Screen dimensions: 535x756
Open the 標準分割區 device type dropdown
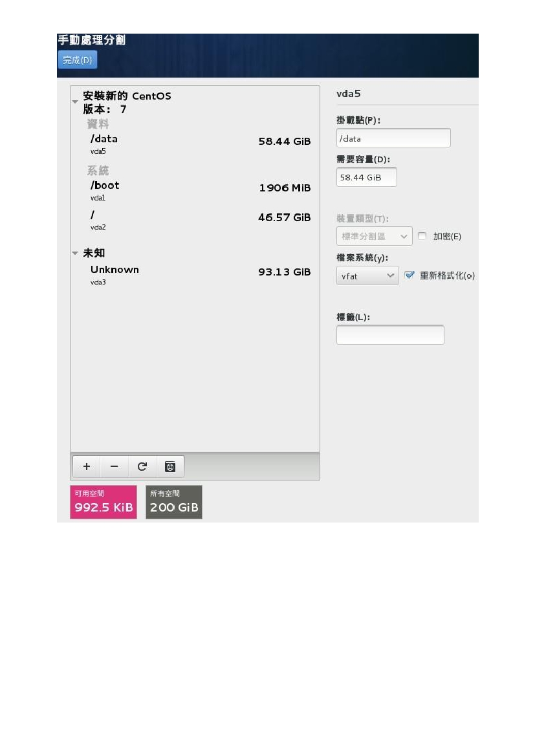375,236
